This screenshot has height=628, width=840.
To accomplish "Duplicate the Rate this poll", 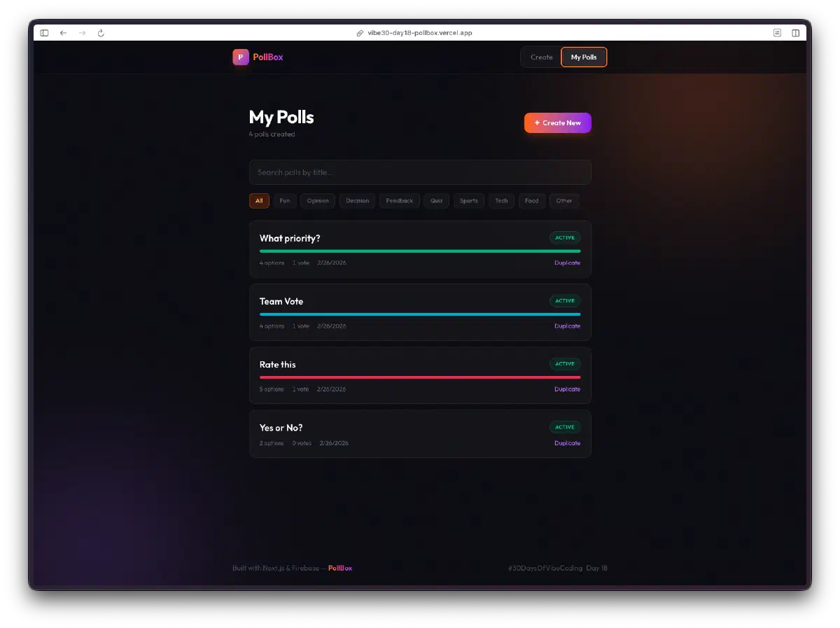I will tap(567, 389).
